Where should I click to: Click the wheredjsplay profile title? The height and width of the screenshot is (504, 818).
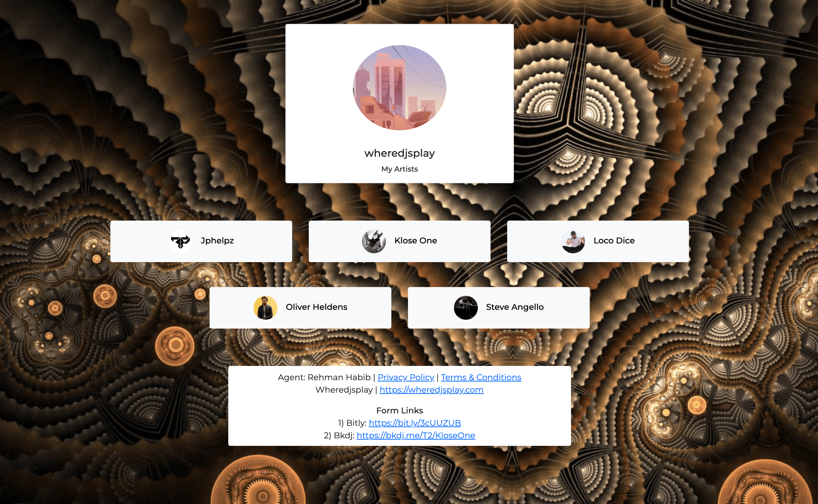[399, 153]
